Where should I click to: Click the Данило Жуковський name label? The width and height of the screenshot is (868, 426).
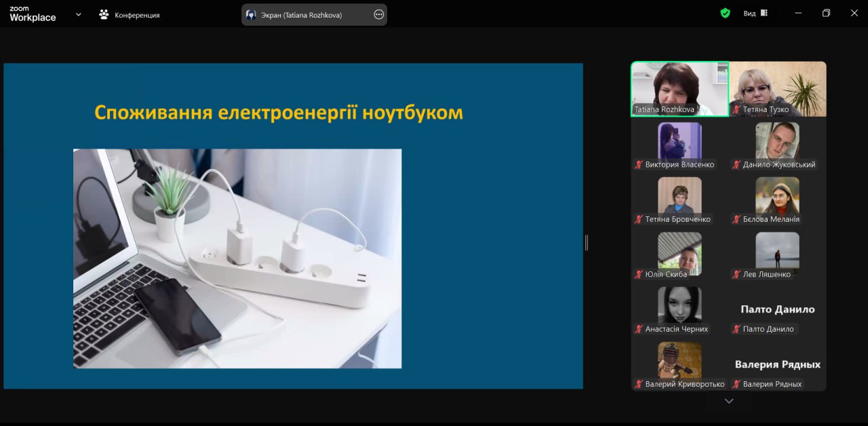[x=779, y=165]
